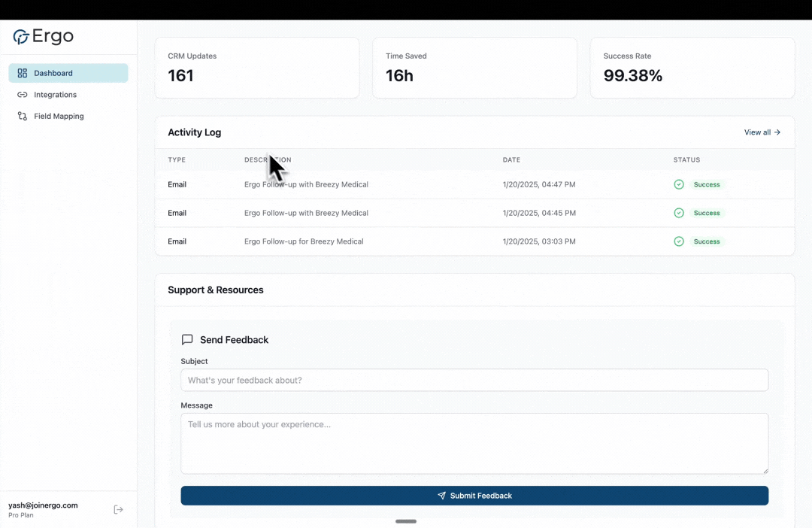Go to the Field Mapping page

59,117
